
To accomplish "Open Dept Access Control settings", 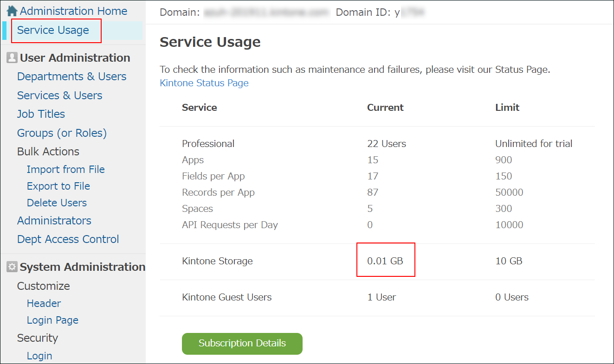I will (68, 239).
